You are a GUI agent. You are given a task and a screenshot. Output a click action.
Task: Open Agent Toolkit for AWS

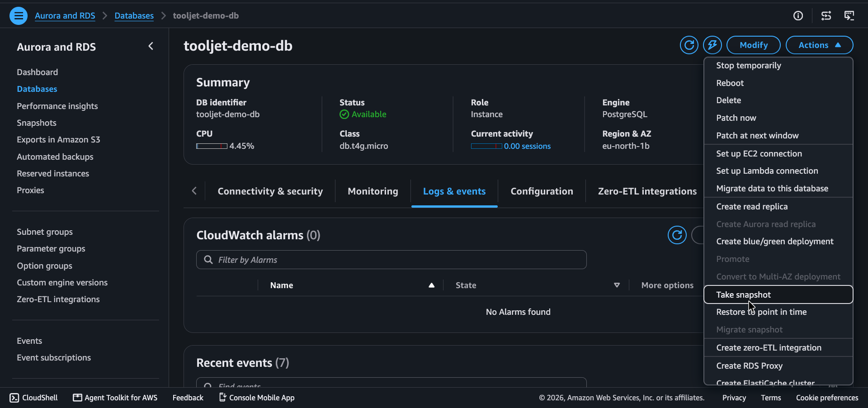115,398
